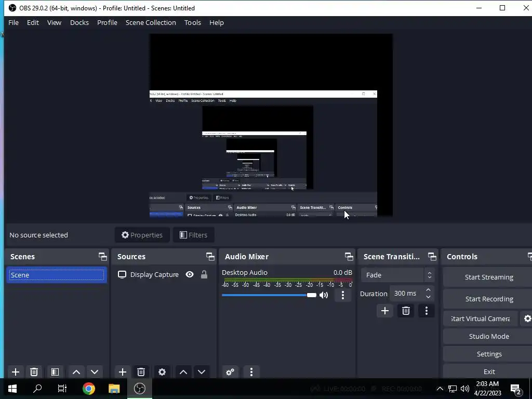The height and width of the screenshot is (399, 532).
Task: Open transition properties three-dot menu
Action: click(x=427, y=311)
